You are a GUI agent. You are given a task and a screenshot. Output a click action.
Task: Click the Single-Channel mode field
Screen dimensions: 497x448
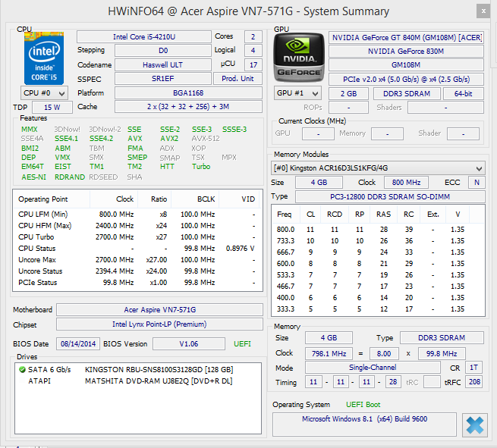click(373, 368)
